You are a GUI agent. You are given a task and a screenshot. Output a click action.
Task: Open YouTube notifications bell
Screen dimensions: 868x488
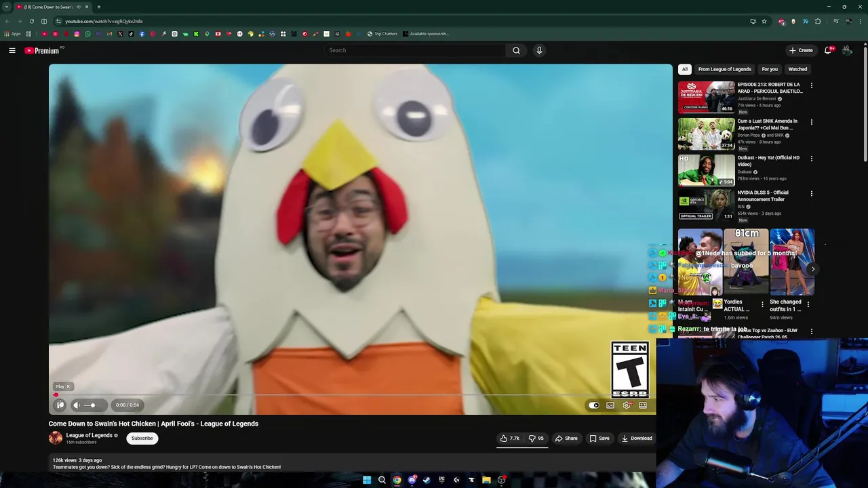coord(829,50)
